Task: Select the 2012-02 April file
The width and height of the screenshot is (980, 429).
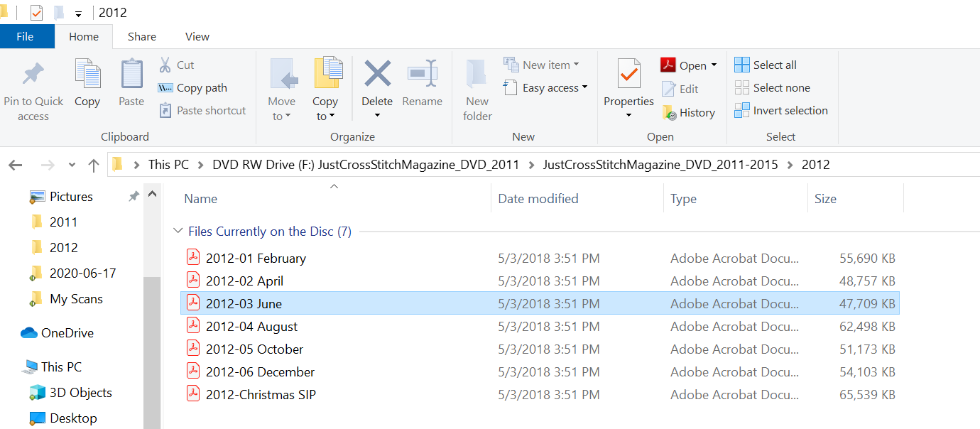Action: tap(540, 281)
